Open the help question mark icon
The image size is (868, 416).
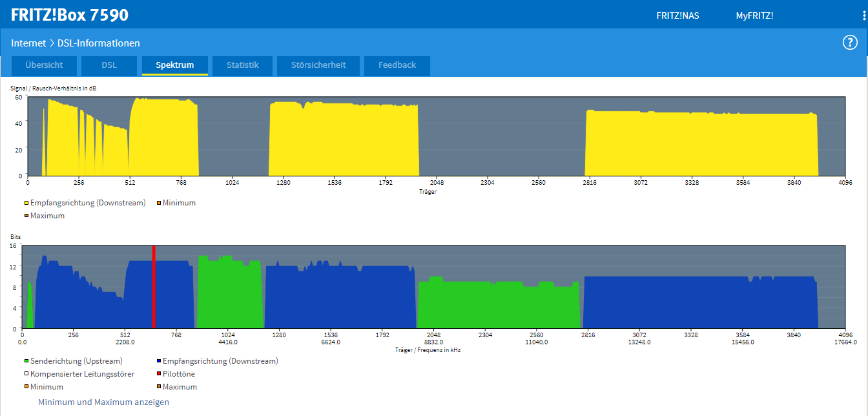coord(850,43)
